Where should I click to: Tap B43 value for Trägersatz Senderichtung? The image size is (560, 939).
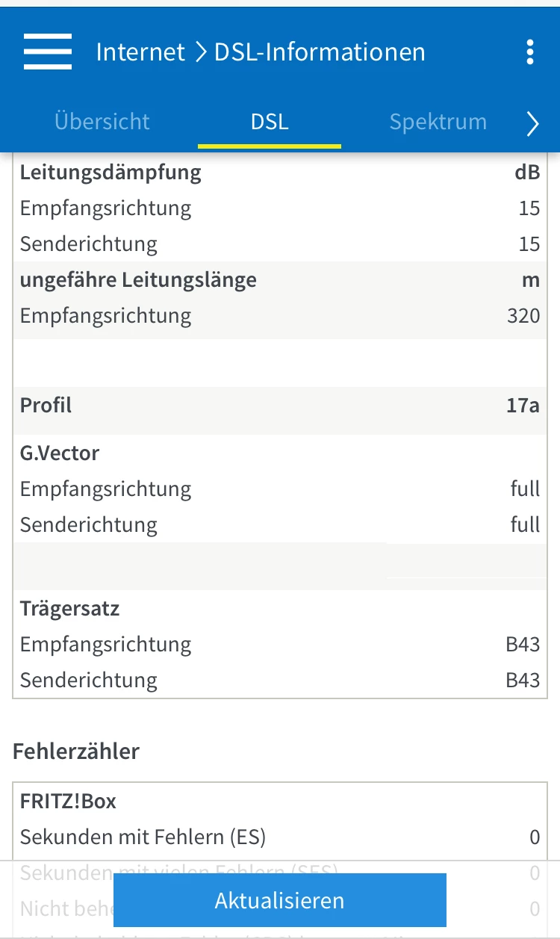522,681
